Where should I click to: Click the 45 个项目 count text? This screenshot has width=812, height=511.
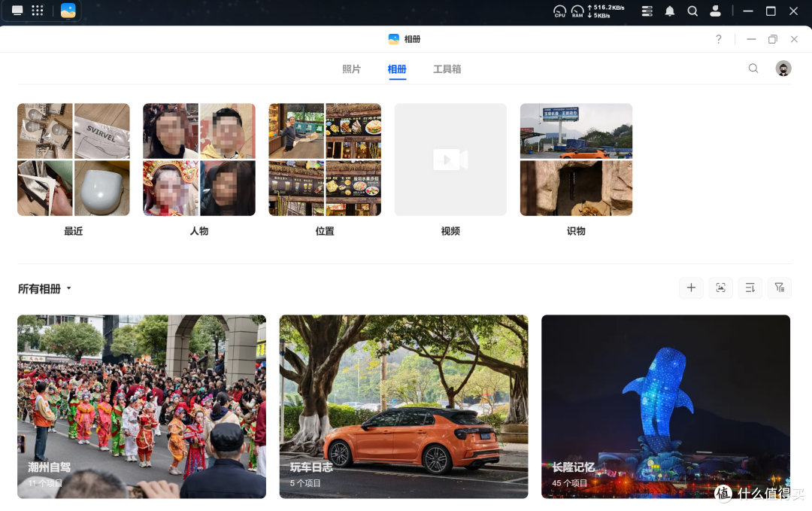point(570,483)
